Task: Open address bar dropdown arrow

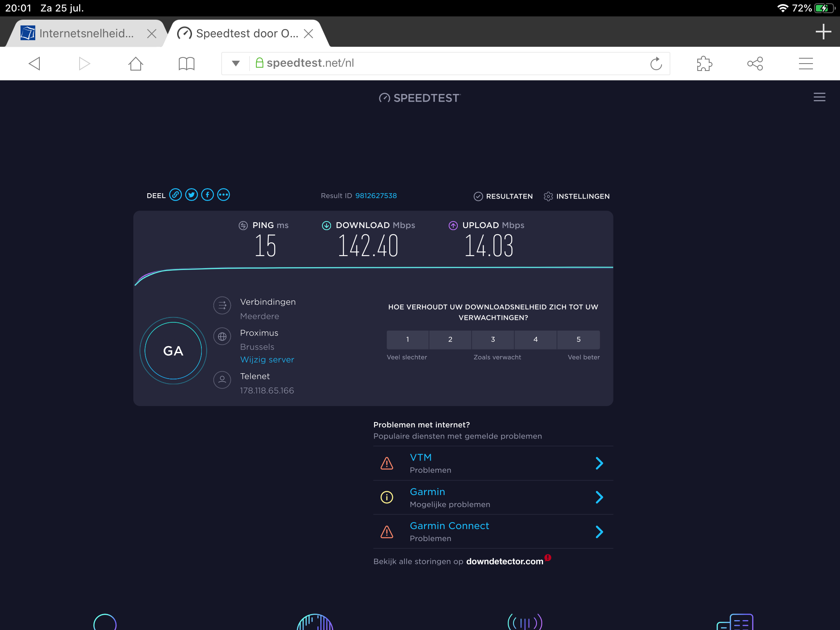Action: pyautogui.click(x=236, y=64)
